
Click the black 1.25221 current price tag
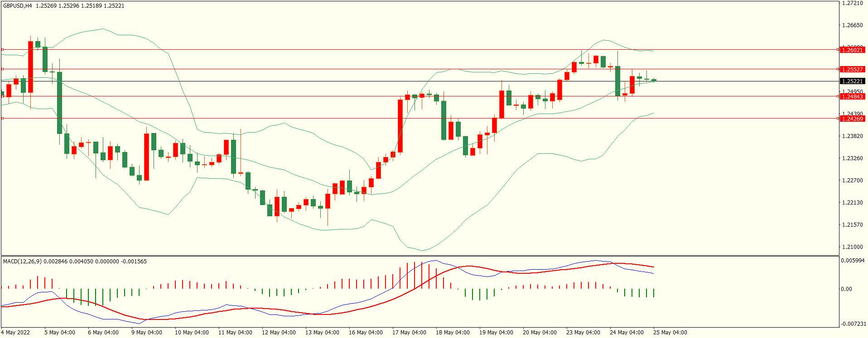click(852, 81)
